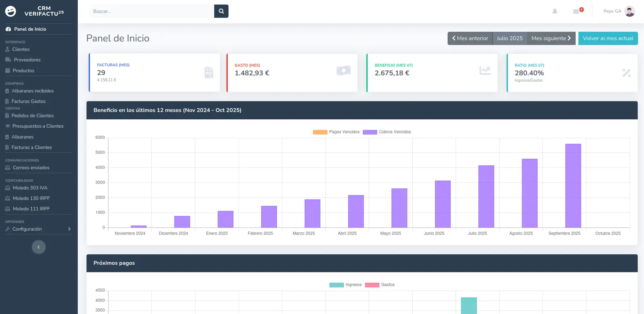Open the notifications bell

pyautogui.click(x=555, y=11)
